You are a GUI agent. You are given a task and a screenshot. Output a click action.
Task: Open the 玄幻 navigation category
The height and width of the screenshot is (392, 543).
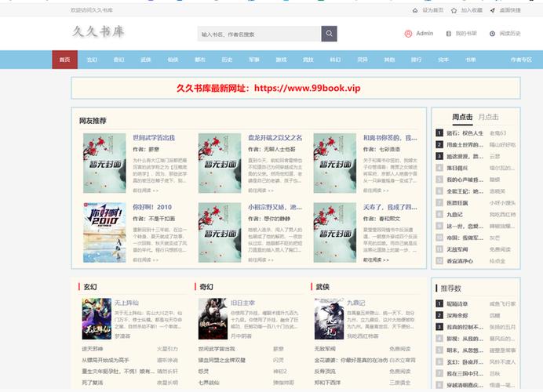pos(92,60)
